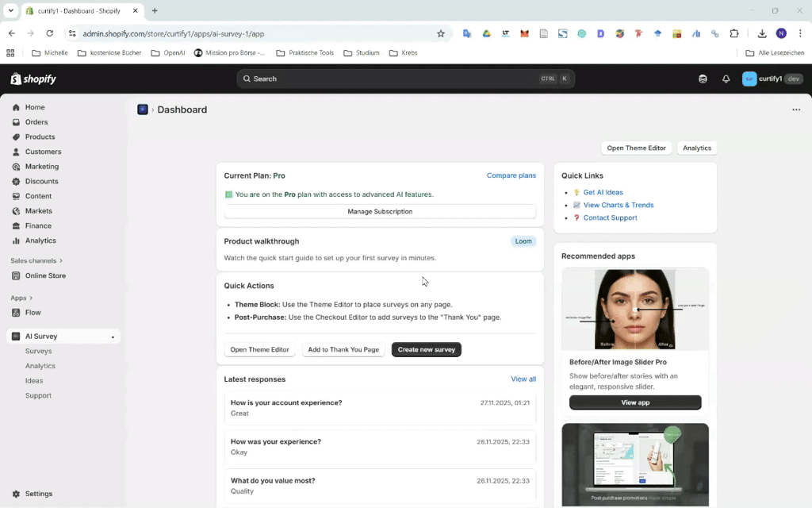
Task: Select the Products icon in the sidebar
Action: tap(17, 137)
